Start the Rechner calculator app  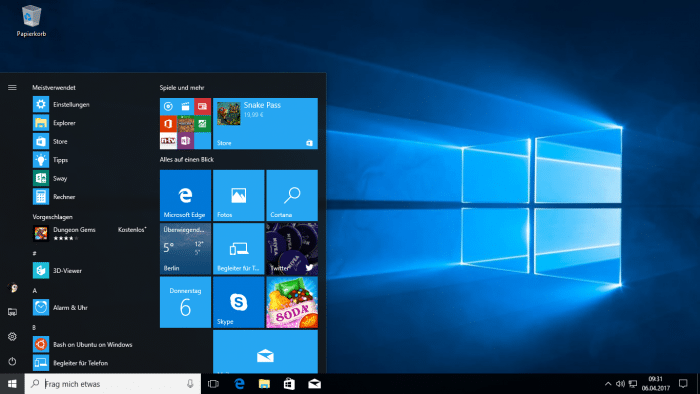[89, 197]
